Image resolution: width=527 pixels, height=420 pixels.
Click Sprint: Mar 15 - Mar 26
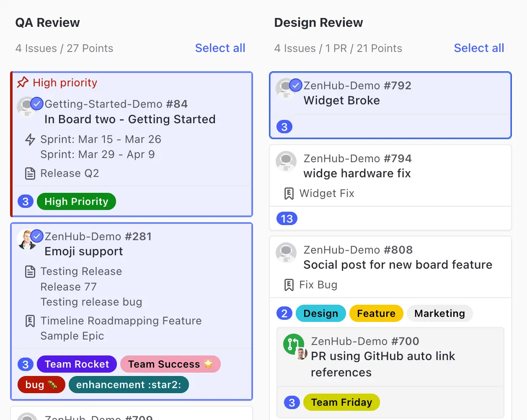point(101,140)
